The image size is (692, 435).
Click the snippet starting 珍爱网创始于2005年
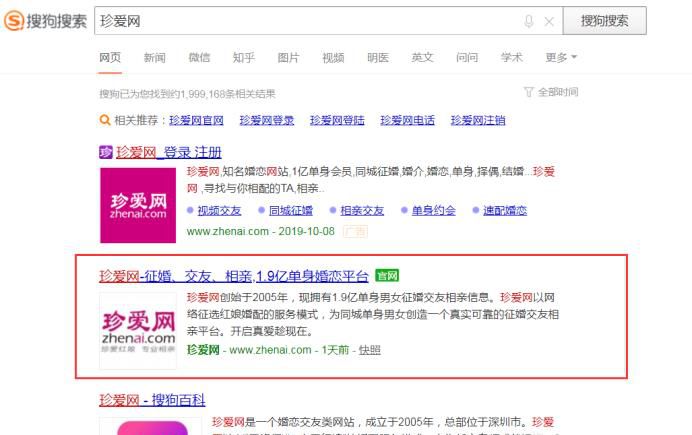[372, 314]
